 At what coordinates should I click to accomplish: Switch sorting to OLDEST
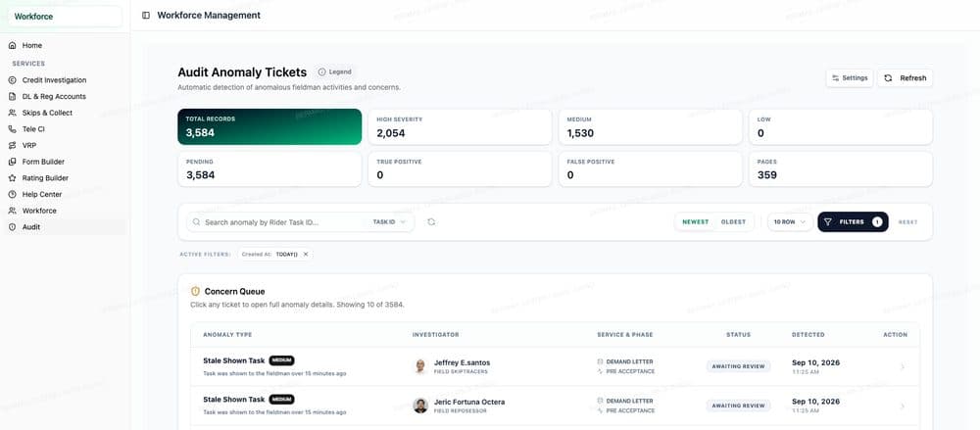point(733,222)
